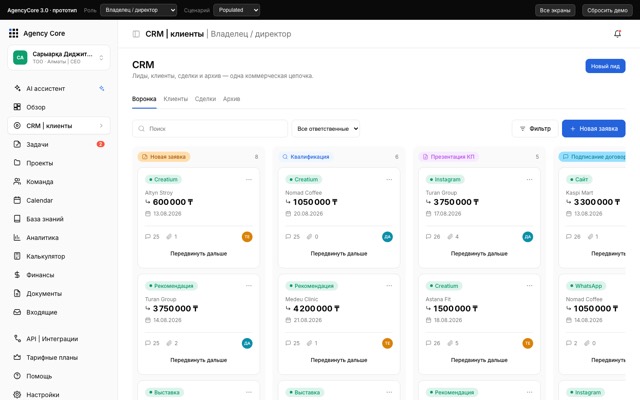Open the Agency Core grid logo icon
Screen dimensions: 640x400
pyautogui.click(x=13, y=33)
